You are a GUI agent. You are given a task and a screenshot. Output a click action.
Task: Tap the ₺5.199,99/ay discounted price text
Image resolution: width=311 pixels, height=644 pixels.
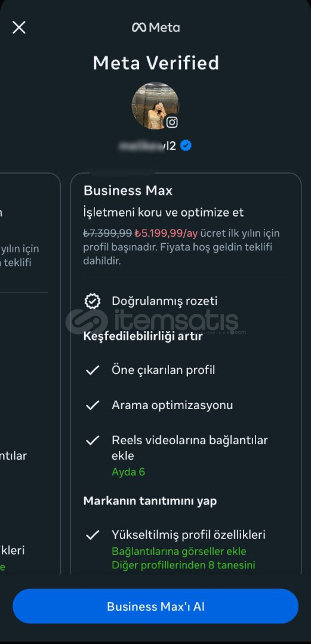coord(166,233)
